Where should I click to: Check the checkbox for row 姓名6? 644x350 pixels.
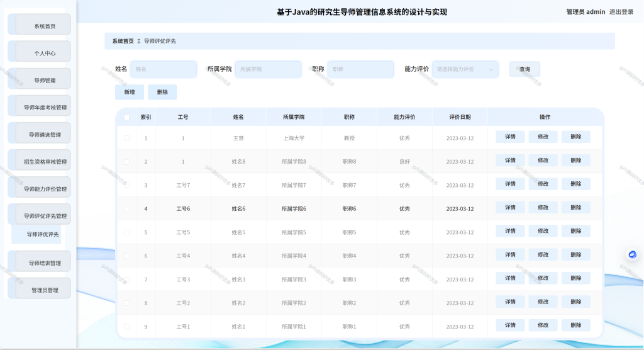(126, 209)
